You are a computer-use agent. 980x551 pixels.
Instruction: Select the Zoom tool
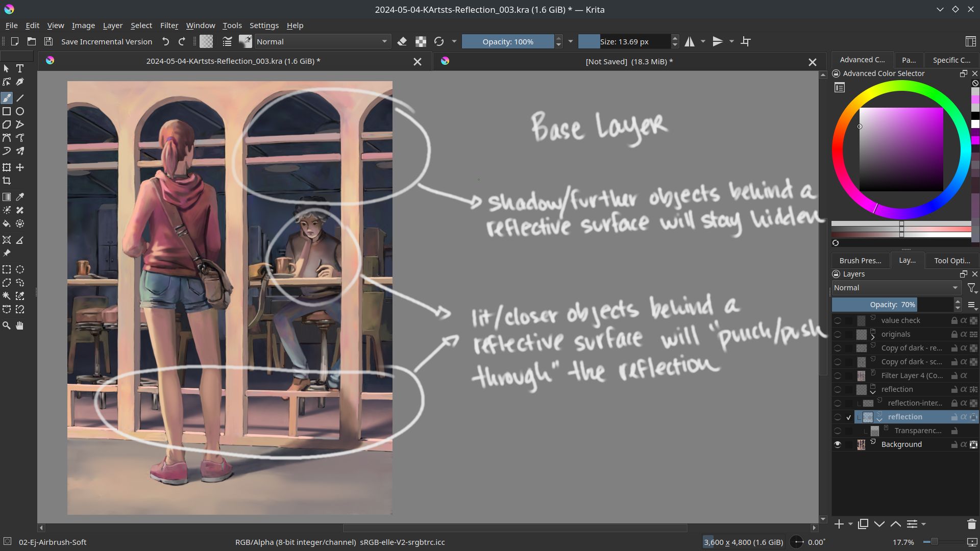pos(7,325)
